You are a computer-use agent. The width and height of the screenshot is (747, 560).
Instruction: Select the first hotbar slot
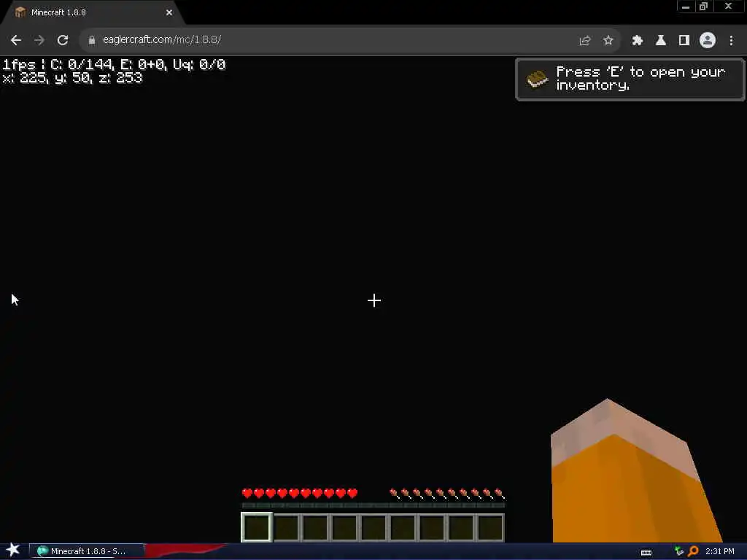(257, 527)
